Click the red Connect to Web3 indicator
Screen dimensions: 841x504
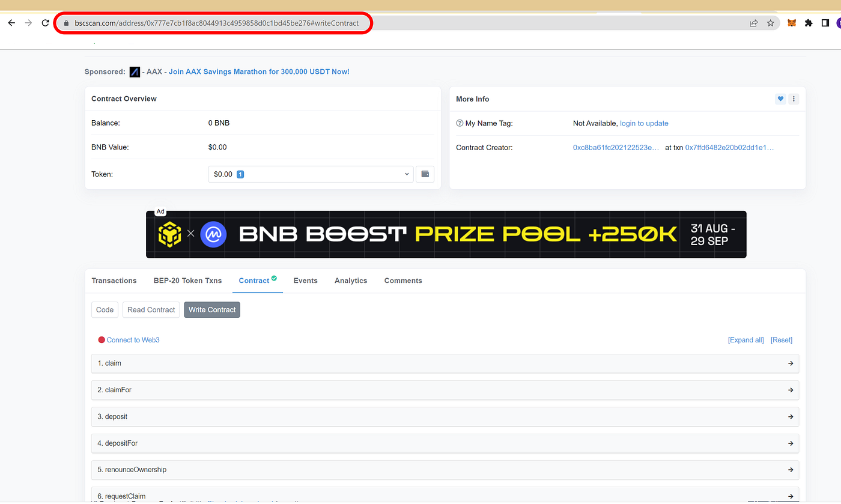tap(102, 340)
